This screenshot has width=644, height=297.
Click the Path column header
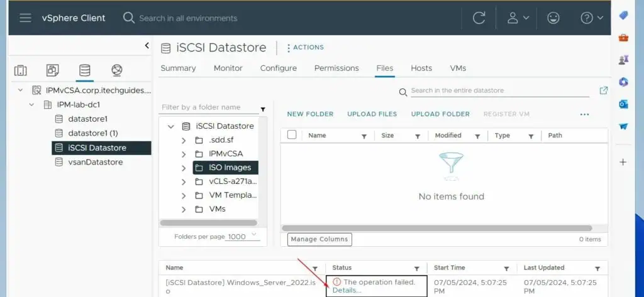tap(555, 136)
